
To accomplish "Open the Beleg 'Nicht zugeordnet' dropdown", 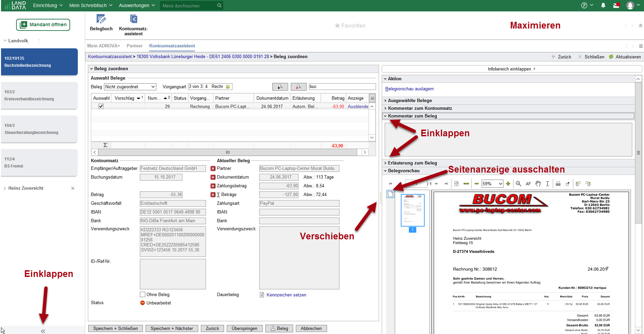I will pos(130,87).
